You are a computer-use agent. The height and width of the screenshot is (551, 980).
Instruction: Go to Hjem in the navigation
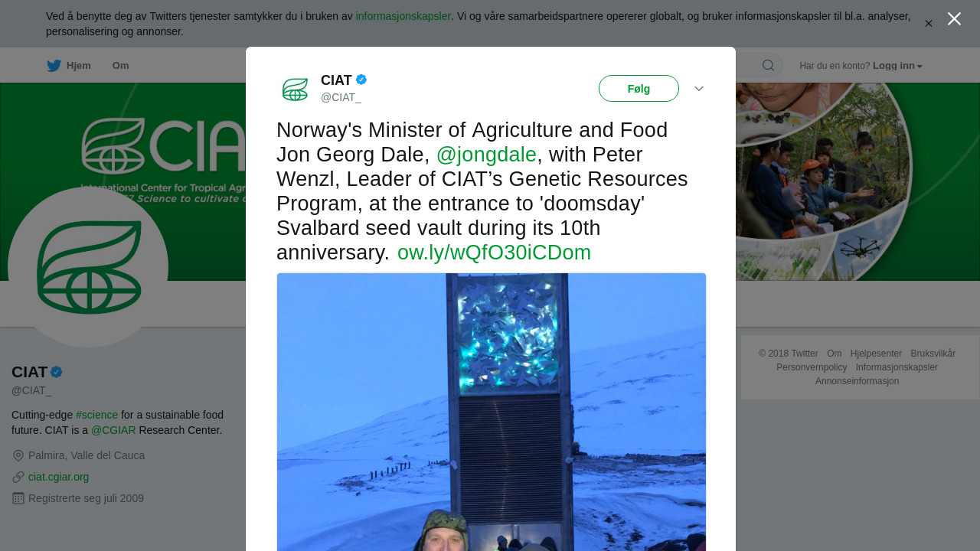pos(78,66)
